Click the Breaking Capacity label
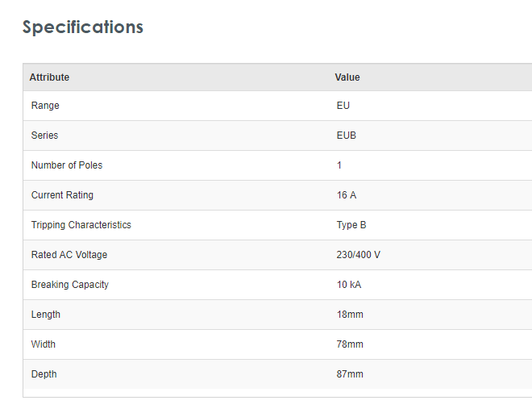The width and height of the screenshot is (532, 413). (x=70, y=285)
